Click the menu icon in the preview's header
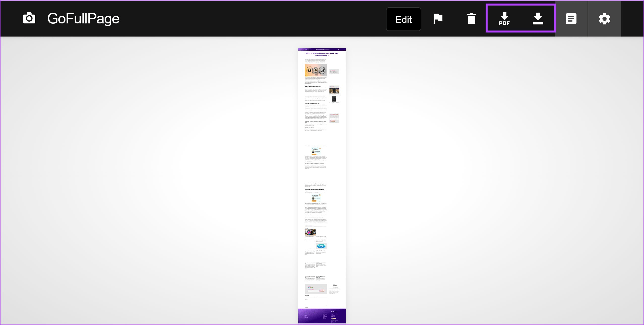 click(x=339, y=50)
